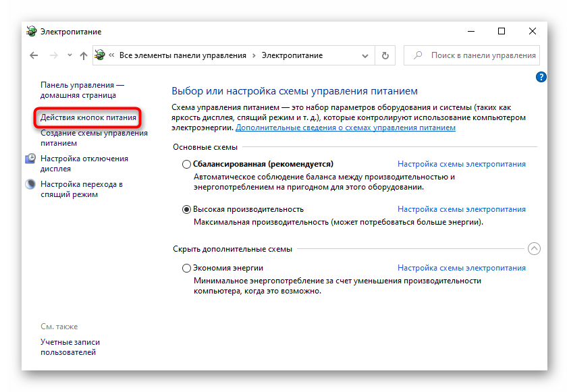
Task: Open 'Учетные записи пользователей' link
Action: (x=70, y=347)
